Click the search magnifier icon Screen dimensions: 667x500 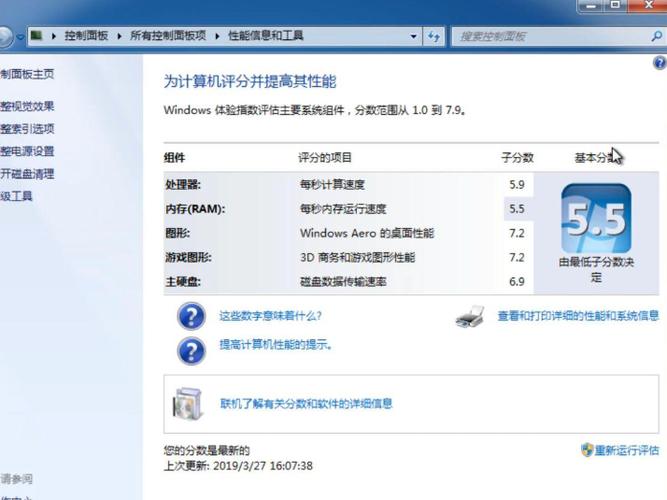(x=657, y=36)
